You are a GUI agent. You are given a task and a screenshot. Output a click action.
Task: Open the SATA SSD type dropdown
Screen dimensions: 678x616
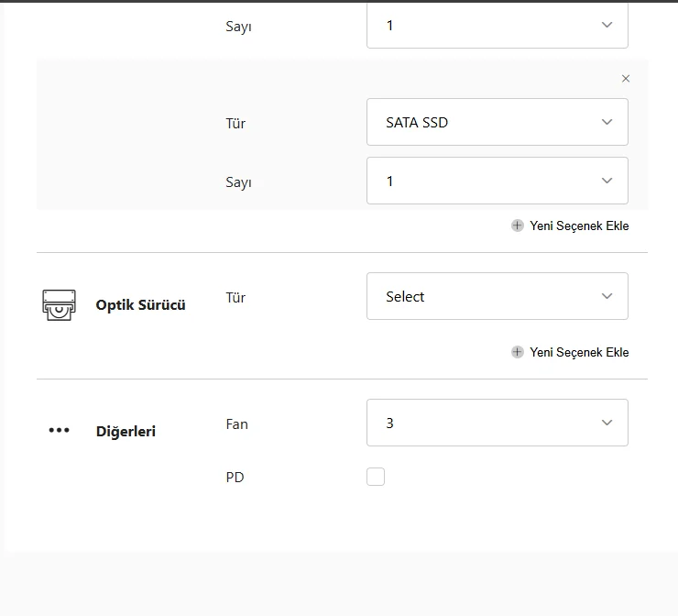tap(497, 122)
